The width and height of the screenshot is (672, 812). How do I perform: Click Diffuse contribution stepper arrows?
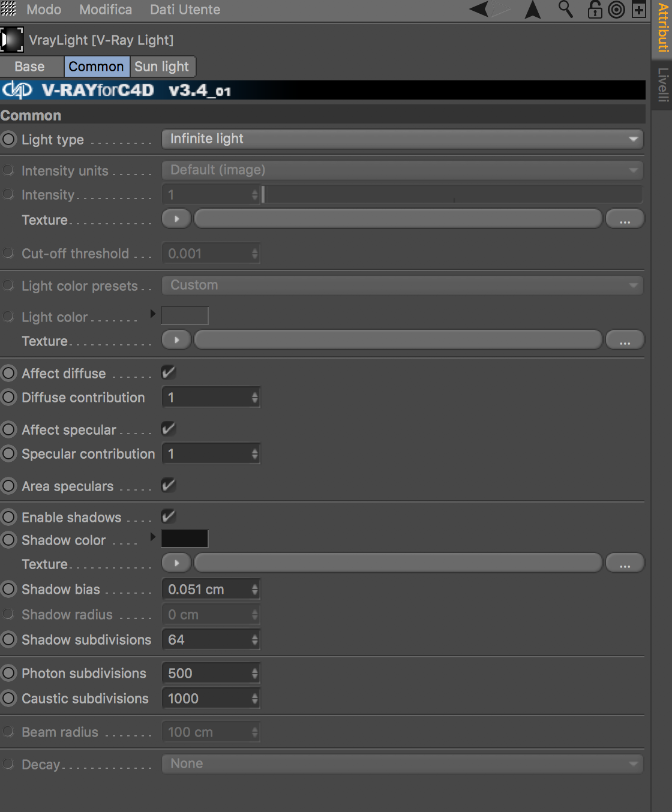254,398
